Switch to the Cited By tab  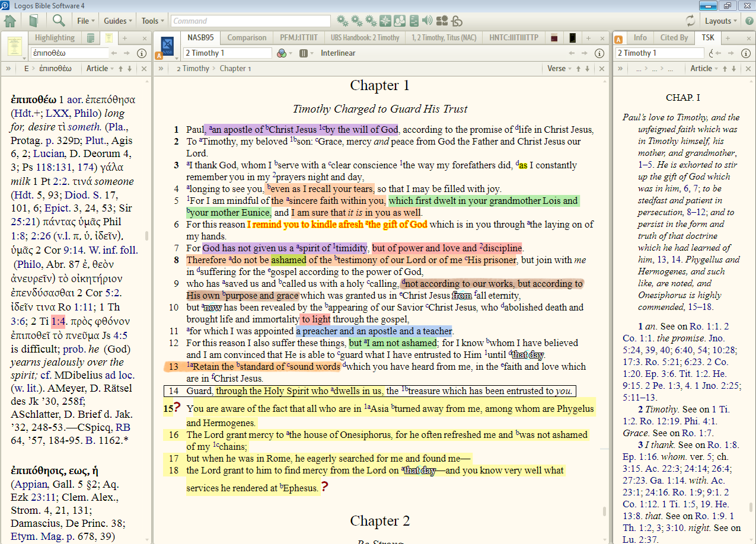click(x=674, y=37)
